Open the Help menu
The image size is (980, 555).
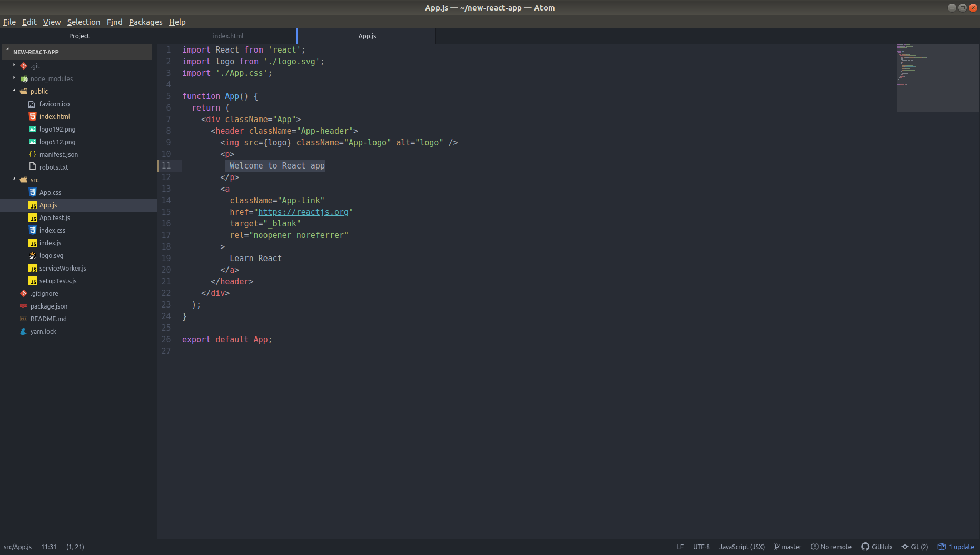tap(177, 22)
